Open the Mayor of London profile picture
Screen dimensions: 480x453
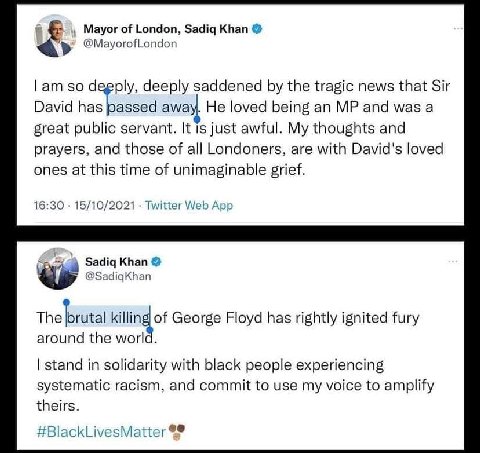click(x=55, y=36)
